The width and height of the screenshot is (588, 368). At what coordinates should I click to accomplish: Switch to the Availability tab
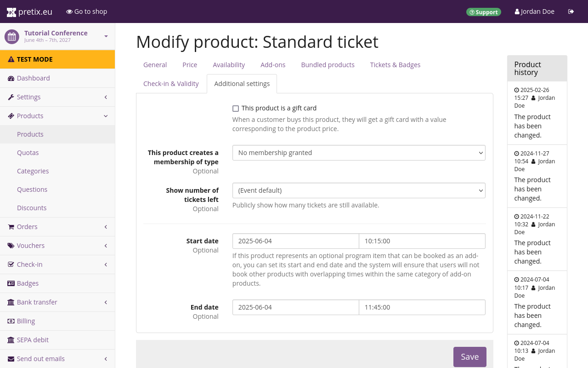(x=229, y=65)
